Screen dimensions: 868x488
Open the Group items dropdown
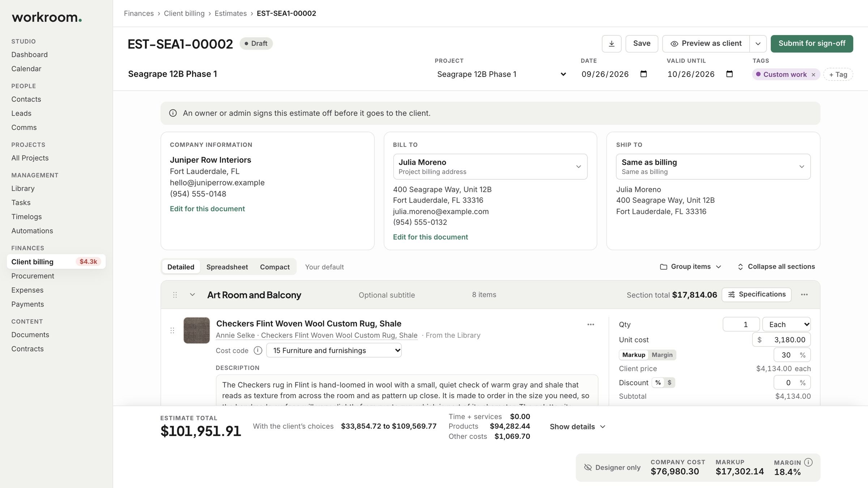point(690,267)
